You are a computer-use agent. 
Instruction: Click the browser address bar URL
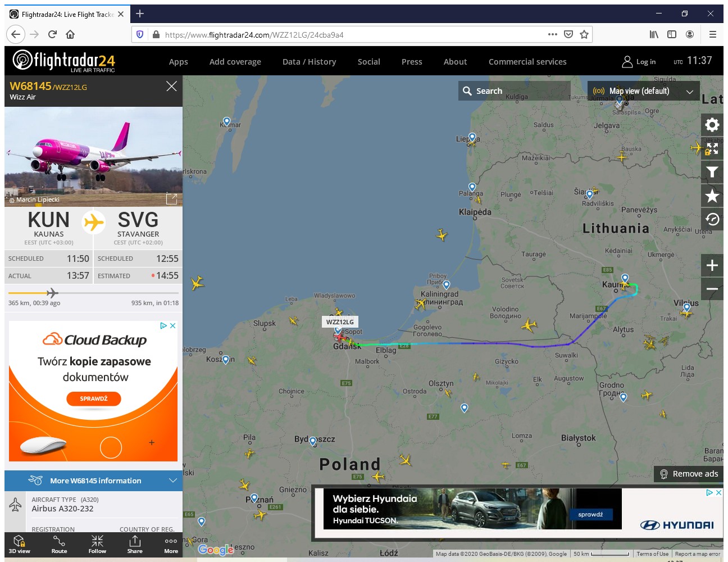coord(254,35)
